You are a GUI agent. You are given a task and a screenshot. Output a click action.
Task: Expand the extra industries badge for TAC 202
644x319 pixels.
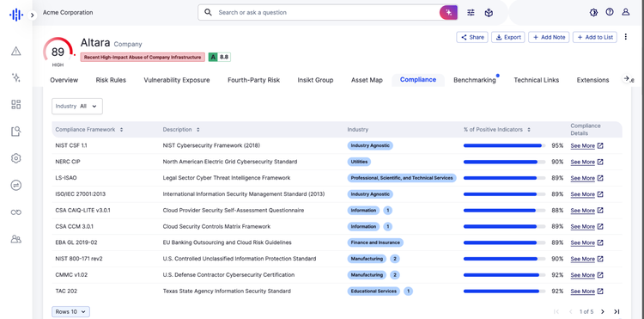pos(408,291)
